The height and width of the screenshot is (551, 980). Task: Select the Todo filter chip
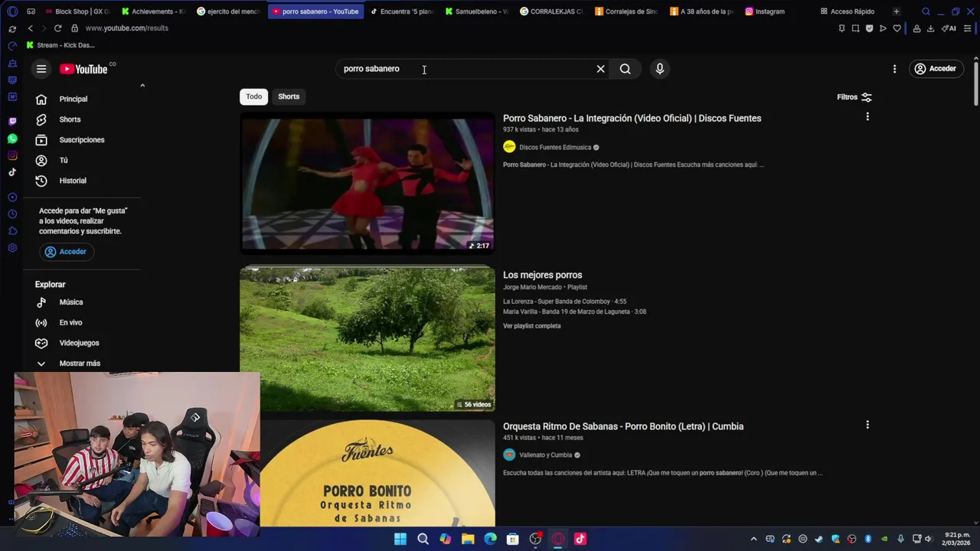253,96
